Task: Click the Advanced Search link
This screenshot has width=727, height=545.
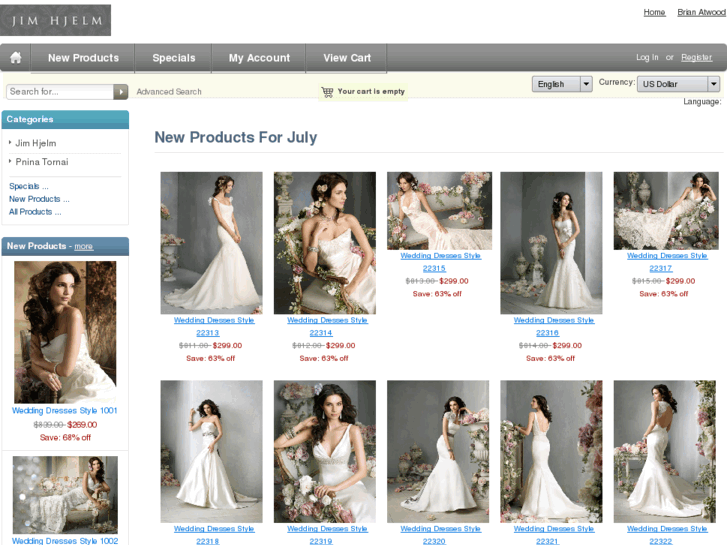Action: [169, 92]
